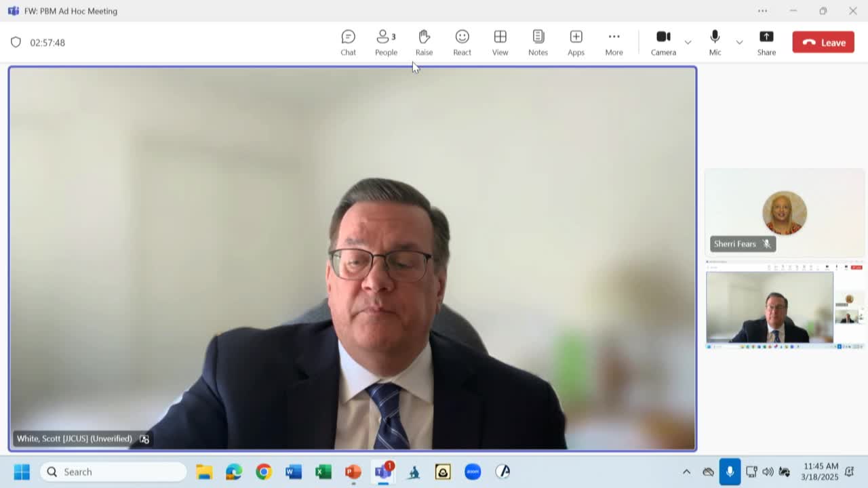
Task: Select the self-view screen preview thumbnail
Action: [x=785, y=304]
